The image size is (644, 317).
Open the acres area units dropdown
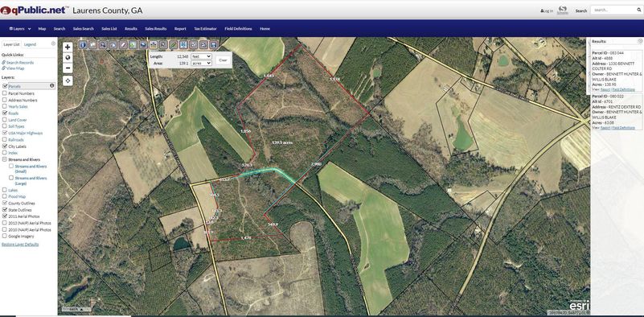coord(201,64)
